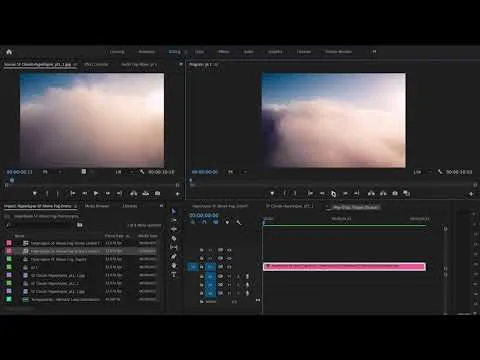
Task: Click Mark Out in Program monitor
Action: [295, 193]
